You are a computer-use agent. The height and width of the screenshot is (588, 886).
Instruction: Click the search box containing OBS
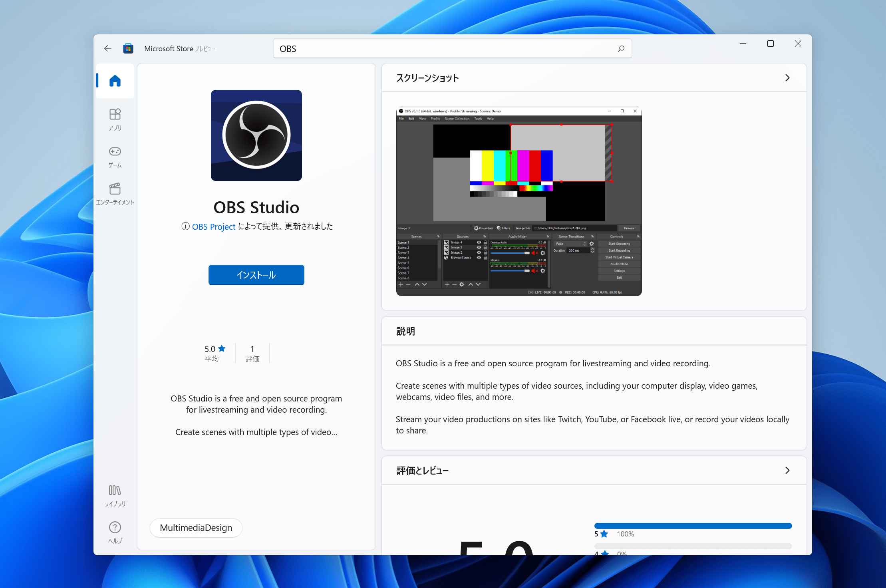[452, 49]
